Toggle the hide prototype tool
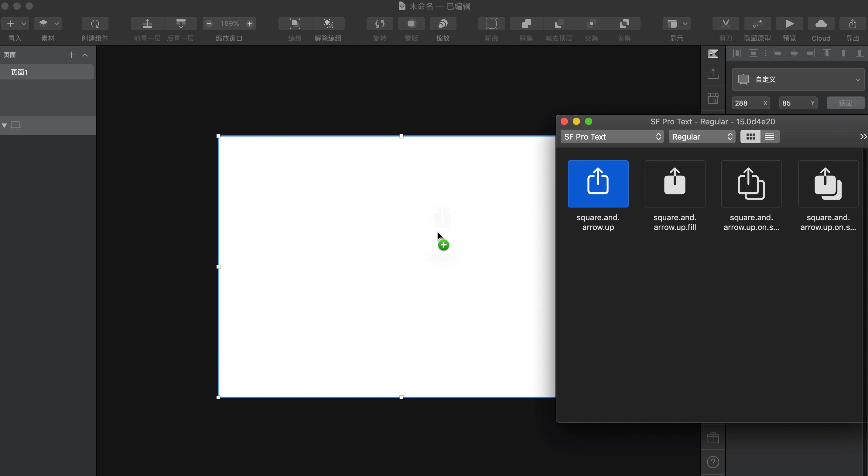 point(757,24)
